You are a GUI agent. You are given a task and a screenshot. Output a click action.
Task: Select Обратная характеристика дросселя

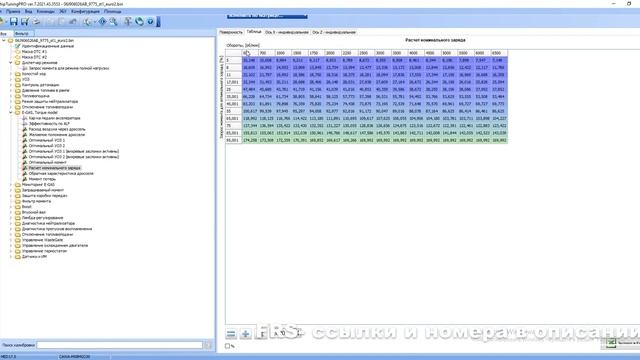pos(61,173)
